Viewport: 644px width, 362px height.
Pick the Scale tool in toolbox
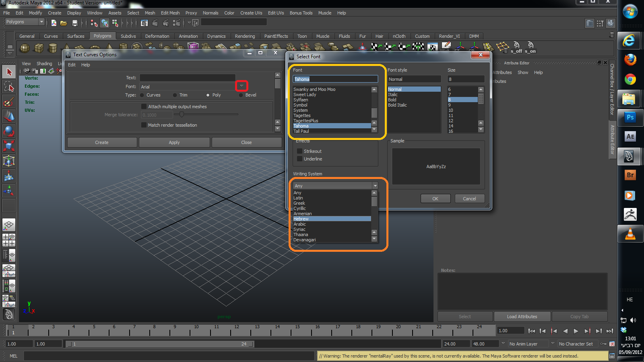tap(8, 146)
